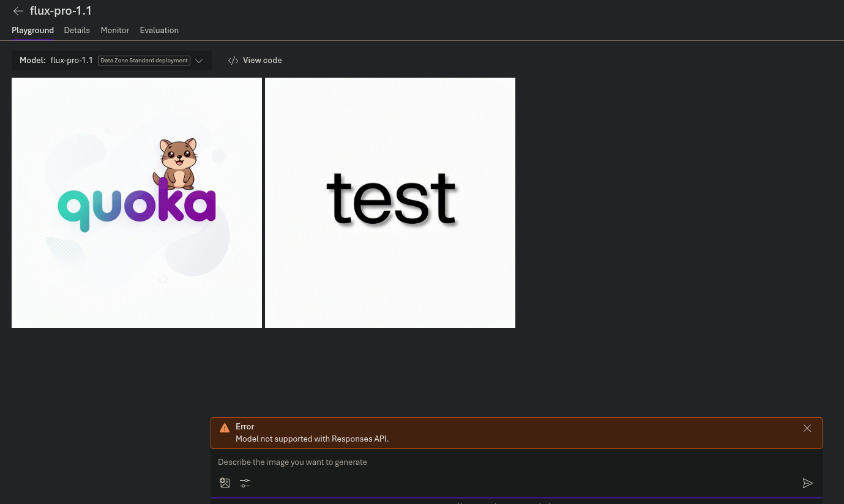Send the prompt with the arrow icon
Screen dimensions: 844x504
pos(807,483)
